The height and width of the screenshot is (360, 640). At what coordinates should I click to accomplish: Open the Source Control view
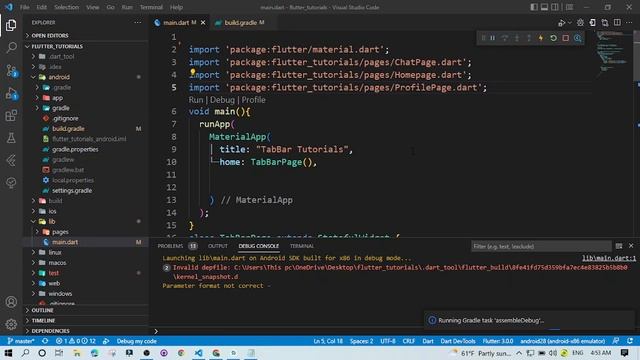(11, 71)
